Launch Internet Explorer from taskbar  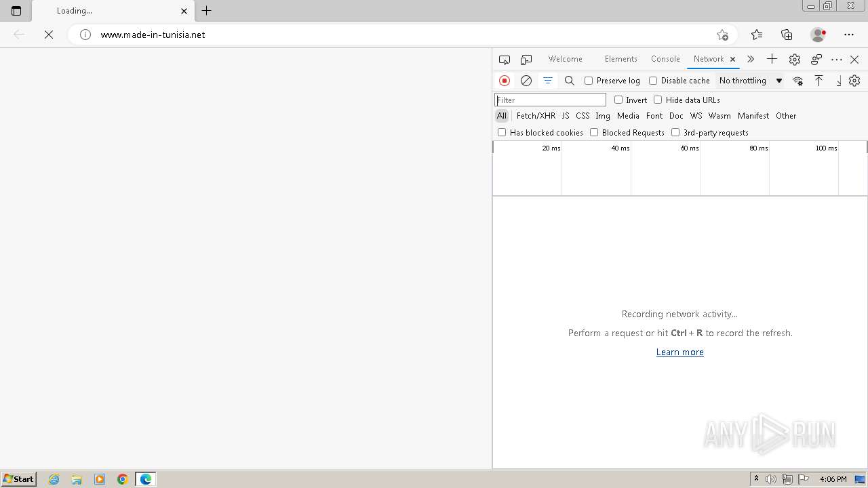[x=54, y=479]
